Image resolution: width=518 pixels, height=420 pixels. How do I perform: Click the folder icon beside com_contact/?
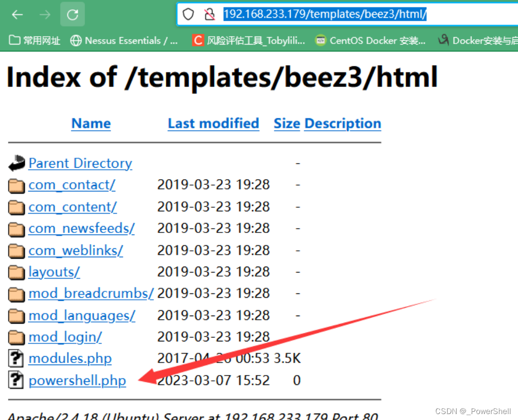[16, 186]
